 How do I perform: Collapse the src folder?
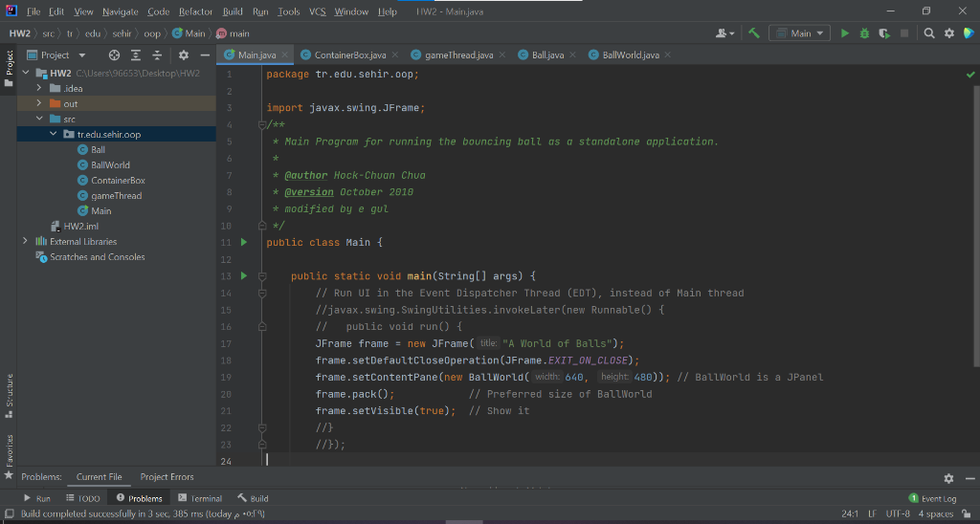[x=38, y=119]
